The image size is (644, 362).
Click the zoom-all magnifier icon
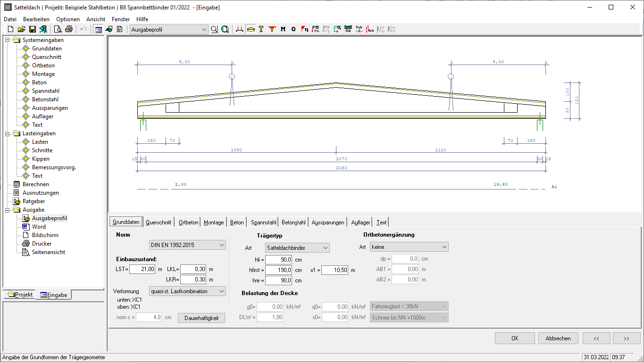(x=225, y=29)
